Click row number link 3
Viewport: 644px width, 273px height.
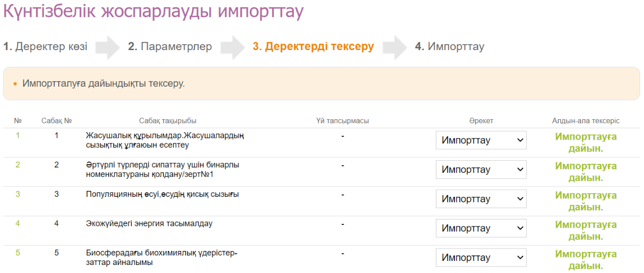[18, 194]
